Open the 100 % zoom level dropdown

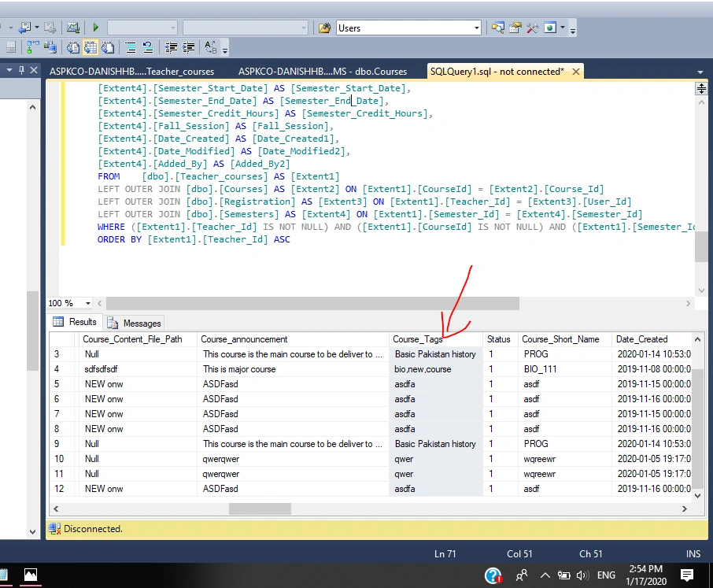88,303
